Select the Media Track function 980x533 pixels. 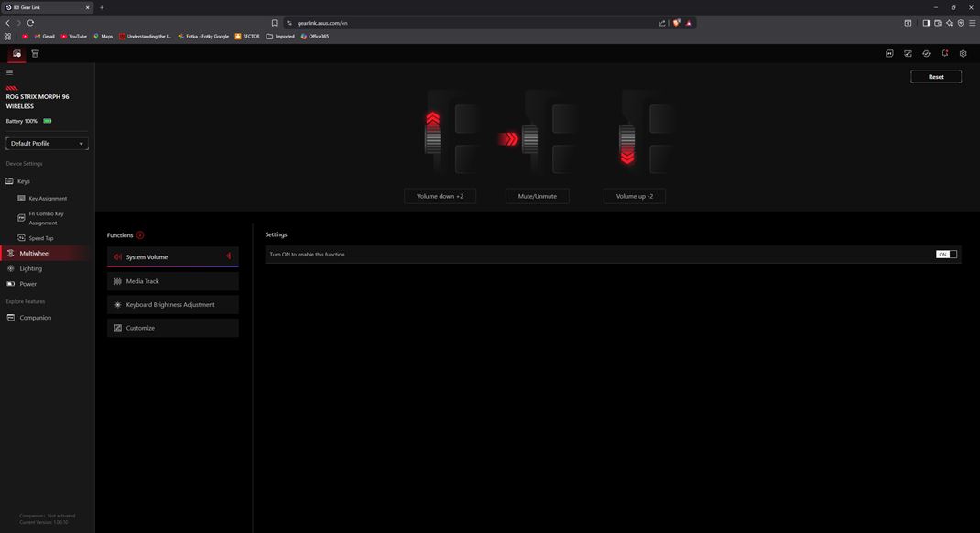coord(173,281)
